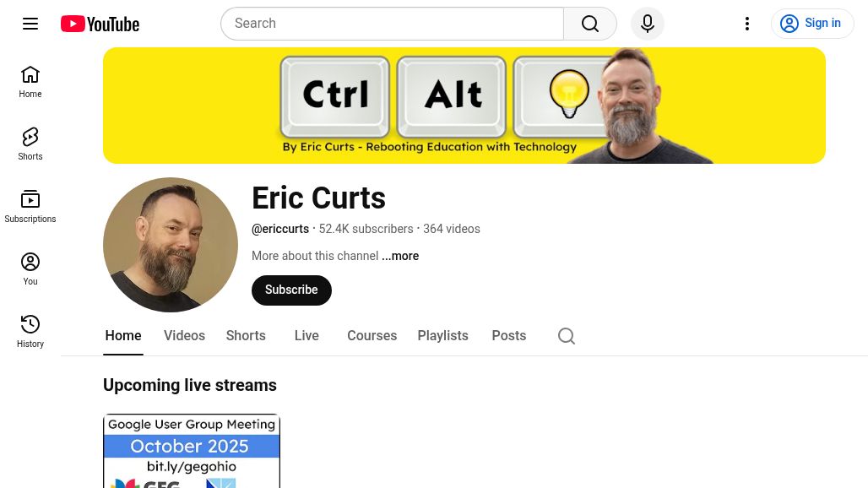View the Posts tab

coord(508,335)
